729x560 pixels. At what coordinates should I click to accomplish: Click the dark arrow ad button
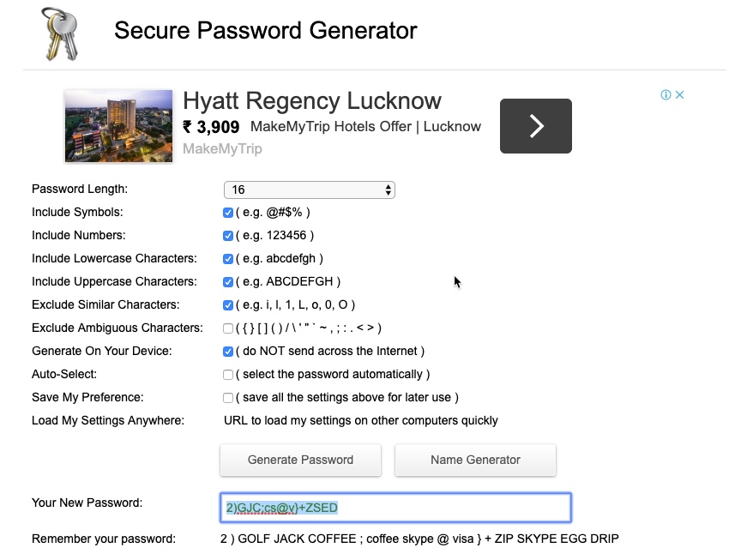click(535, 126)
